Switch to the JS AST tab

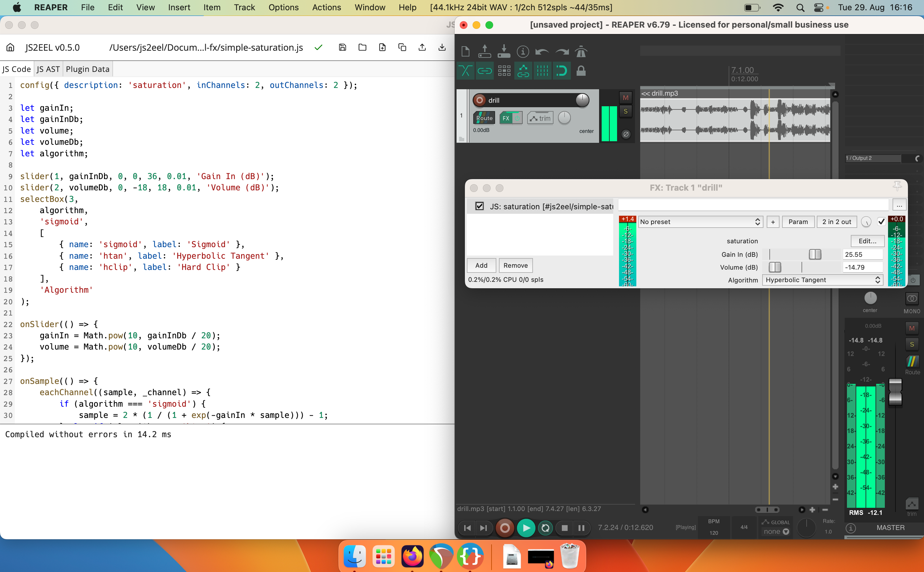coord(48,69)
